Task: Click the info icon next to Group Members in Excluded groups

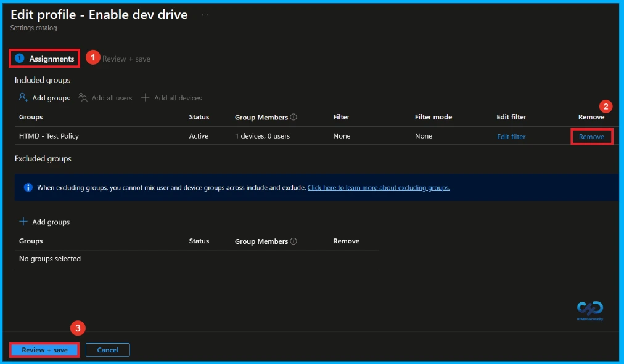Action: 294,241
